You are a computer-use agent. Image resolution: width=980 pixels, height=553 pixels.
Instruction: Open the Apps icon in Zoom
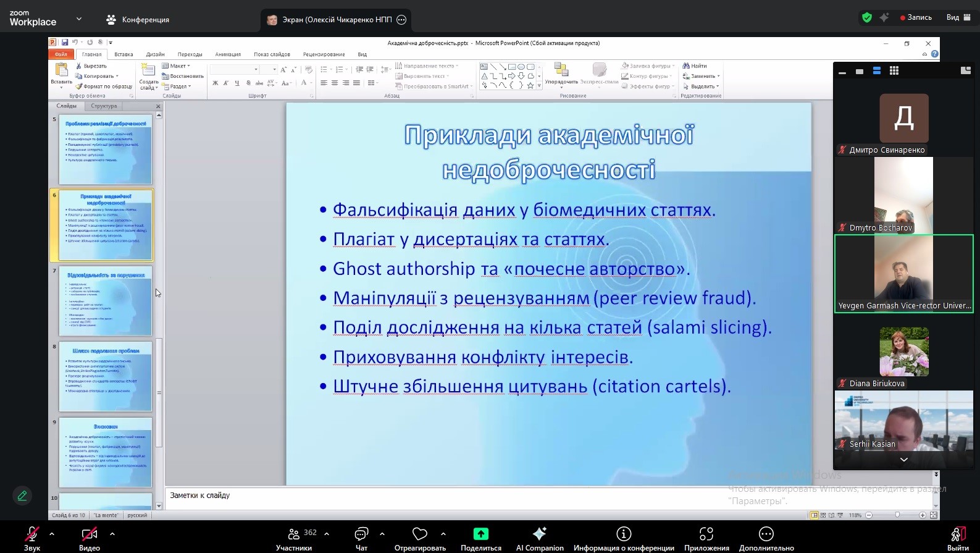706,534
